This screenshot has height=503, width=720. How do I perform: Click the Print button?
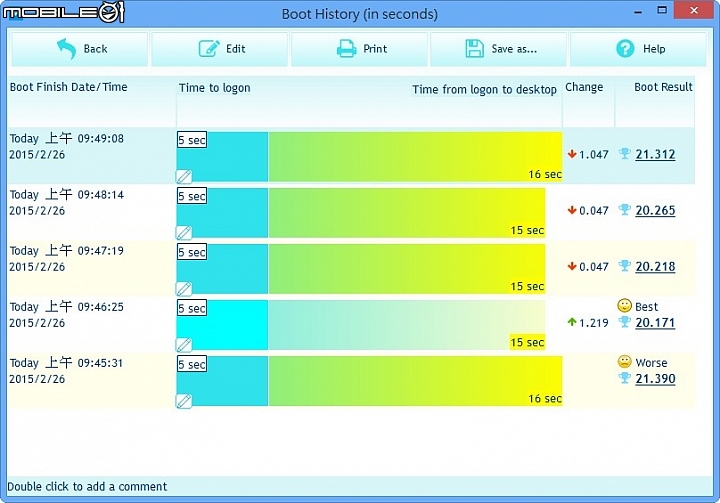pyautogui.click(x=360, y=49)
